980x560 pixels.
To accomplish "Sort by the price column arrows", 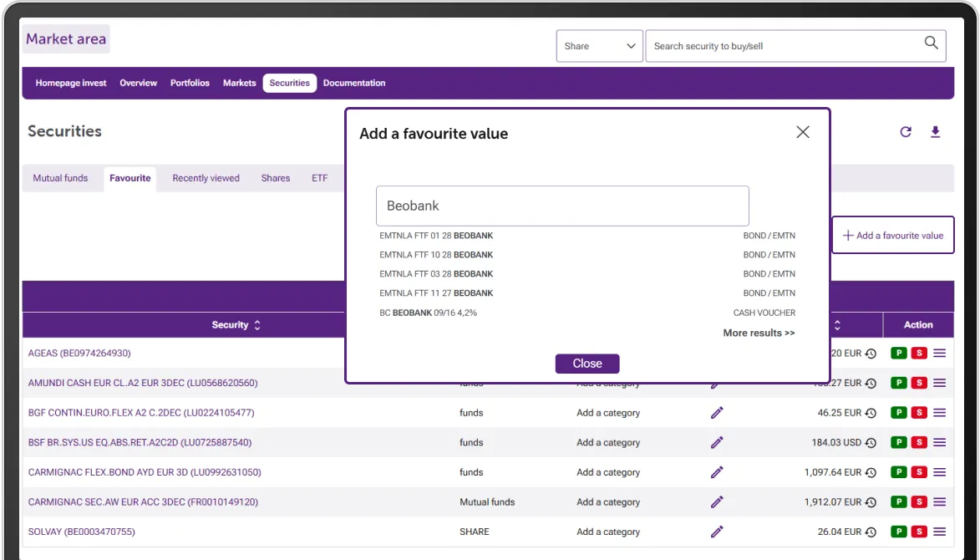I will coord(837,325).
